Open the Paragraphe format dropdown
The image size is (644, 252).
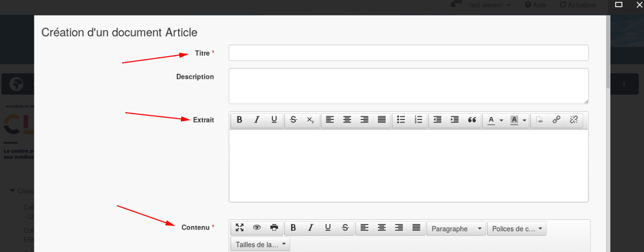456,229
